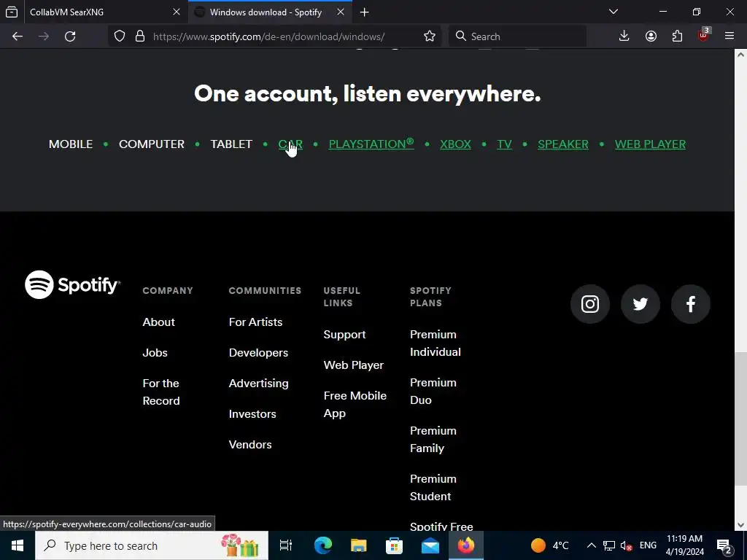The height and width of the screenshot is (560, 747).
Task: Follow the SPEAKER link
Action: point(562,144)
